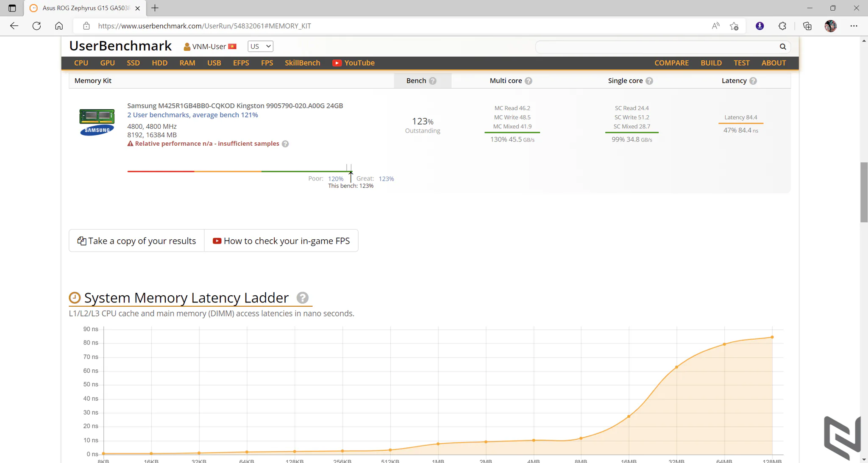Click the browser back arrow
This screenshot has width=868, height=463.
pos(14,26)
